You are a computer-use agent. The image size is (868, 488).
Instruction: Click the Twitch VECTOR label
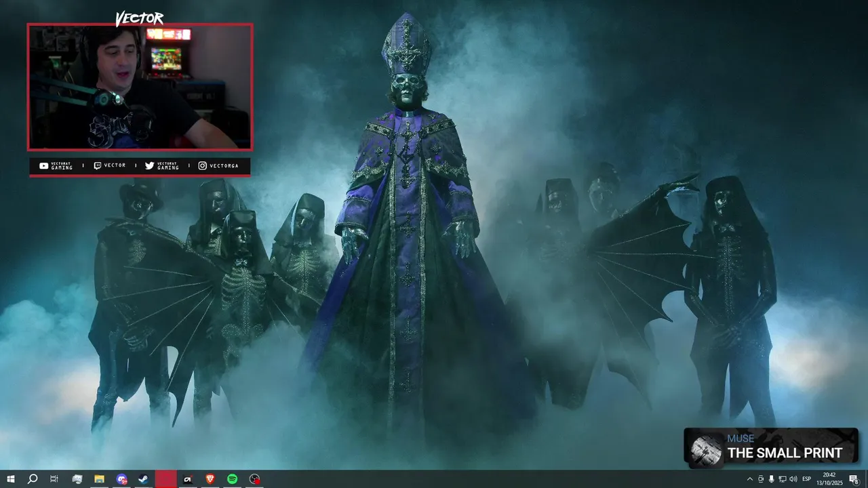[x=109, y=165]
